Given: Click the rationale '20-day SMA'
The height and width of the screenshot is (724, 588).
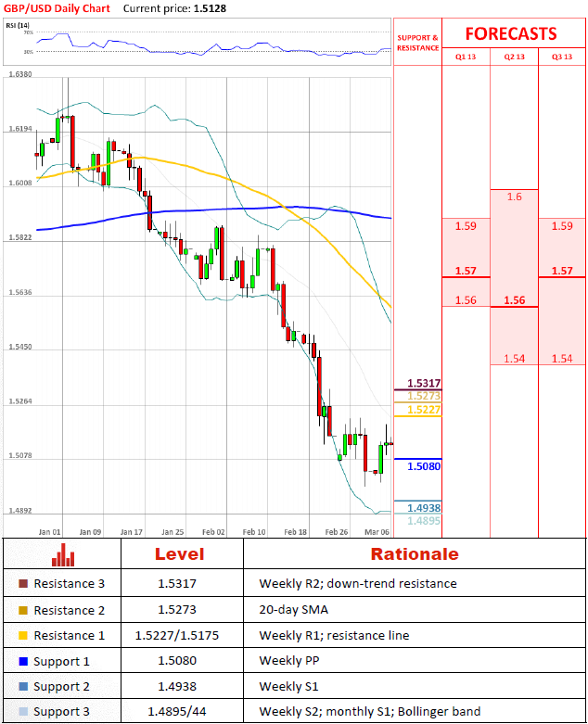Looking at the screenshot, I should pyautogui.click(x=294, y=610).
